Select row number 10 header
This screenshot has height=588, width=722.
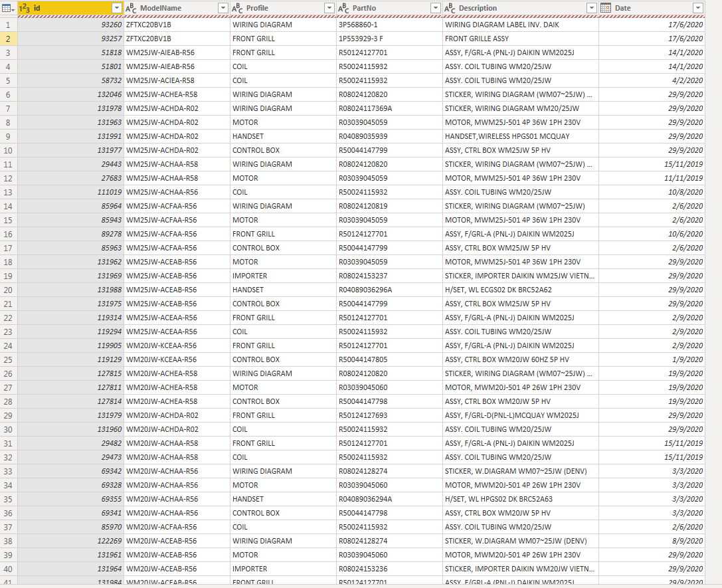(8, 151)
